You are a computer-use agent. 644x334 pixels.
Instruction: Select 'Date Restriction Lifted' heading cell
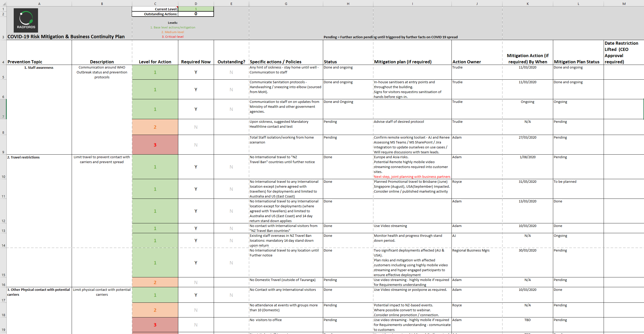click(x=624, y=52)
